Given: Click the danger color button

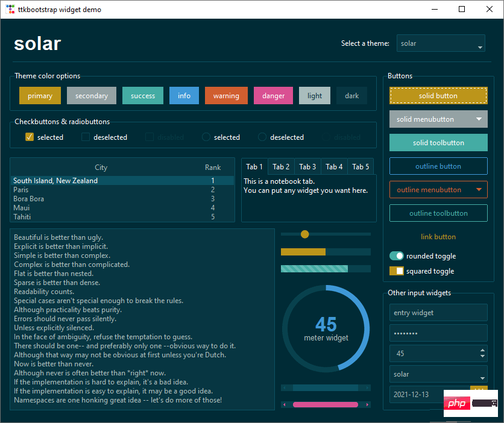Looking at the screenshot, I should (273, 96).
